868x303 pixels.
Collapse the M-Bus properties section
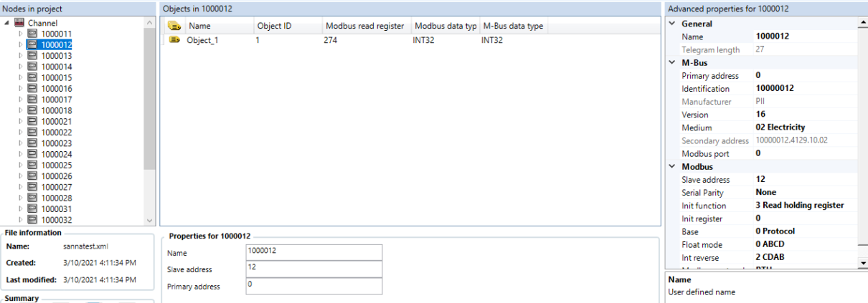click(672, 62)
